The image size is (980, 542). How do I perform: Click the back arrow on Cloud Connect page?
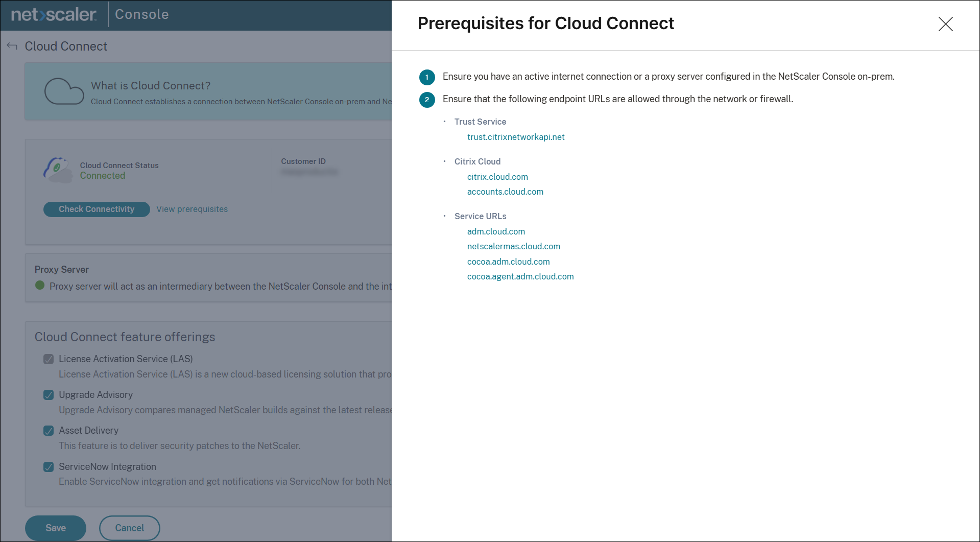11,46
